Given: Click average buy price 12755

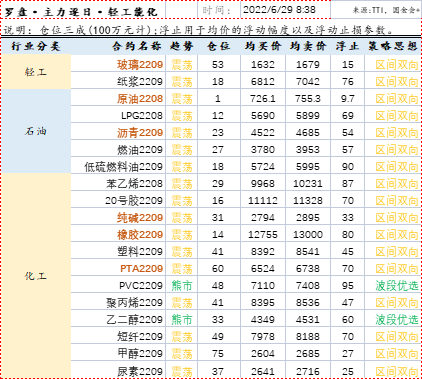Looking at the screenshot, I should 263,235.
